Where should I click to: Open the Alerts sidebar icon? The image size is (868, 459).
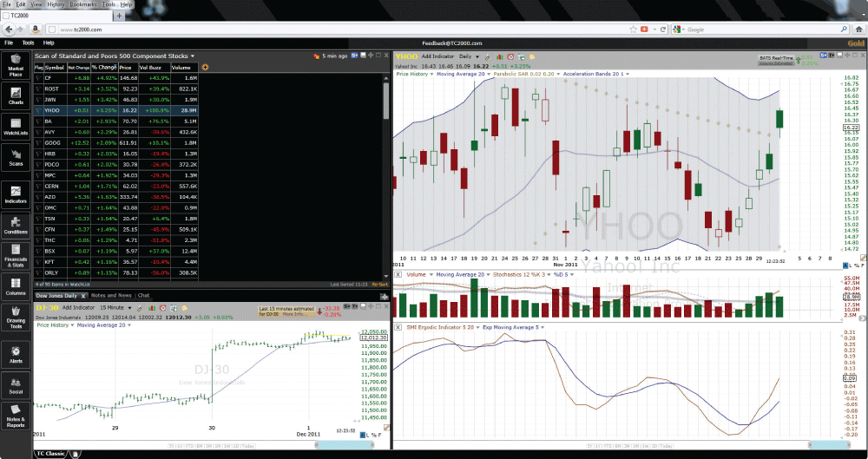click(16, 354)
